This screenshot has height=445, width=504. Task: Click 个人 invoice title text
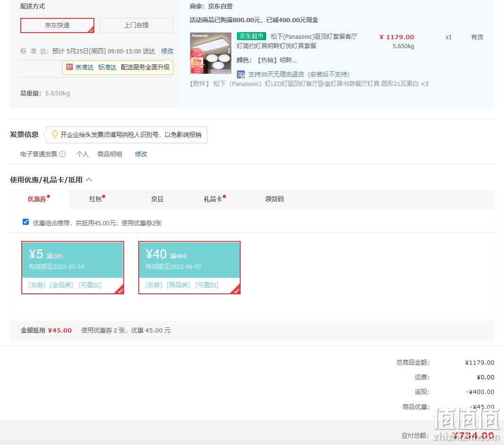(82, 154)
